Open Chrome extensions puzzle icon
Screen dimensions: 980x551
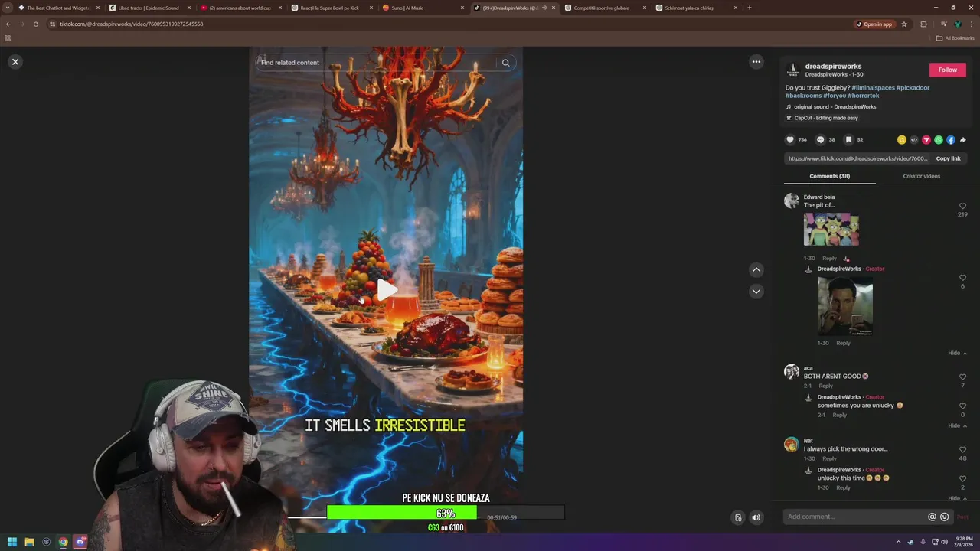click(x=923, y=24)
